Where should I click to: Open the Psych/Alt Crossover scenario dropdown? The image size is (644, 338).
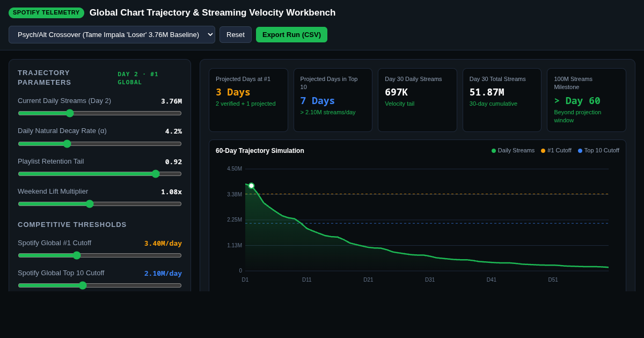coord(112,35)
